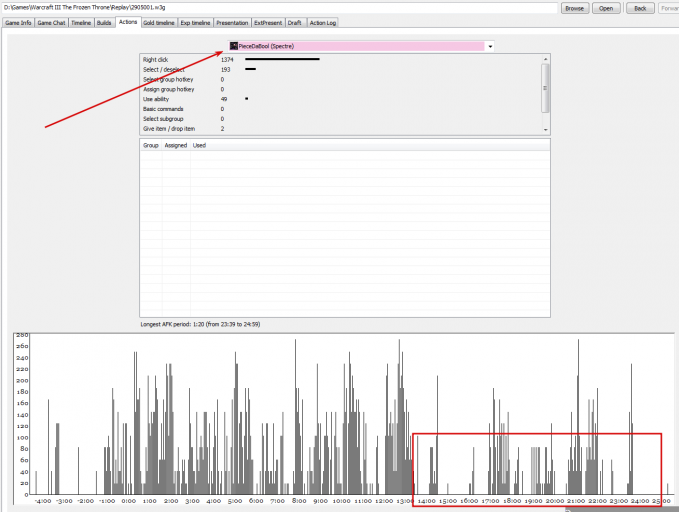The image size is (679, 512).
Task: Click the 0:00 mark on chart axis
Action: pyautogui.click(x=128, y=501)
